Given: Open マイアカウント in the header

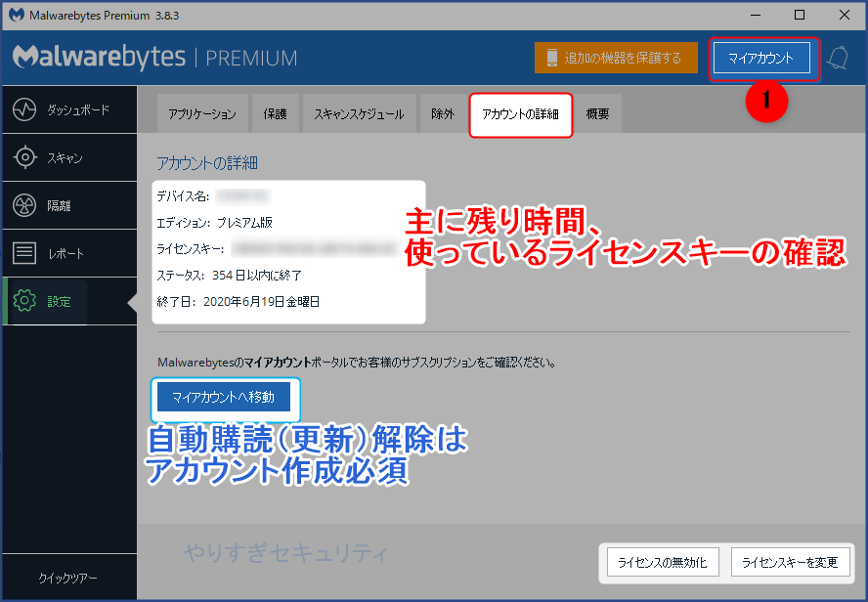Looking at the screenshot, I should [761, 58].
